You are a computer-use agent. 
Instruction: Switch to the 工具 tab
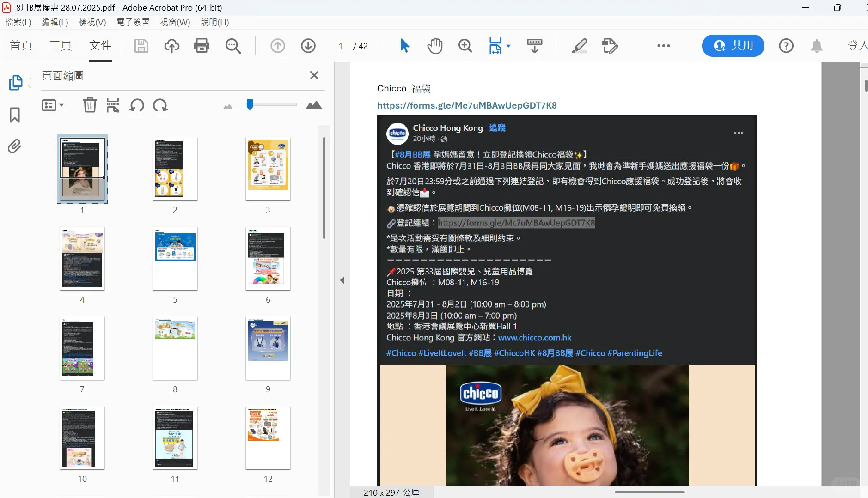point(61,46)
